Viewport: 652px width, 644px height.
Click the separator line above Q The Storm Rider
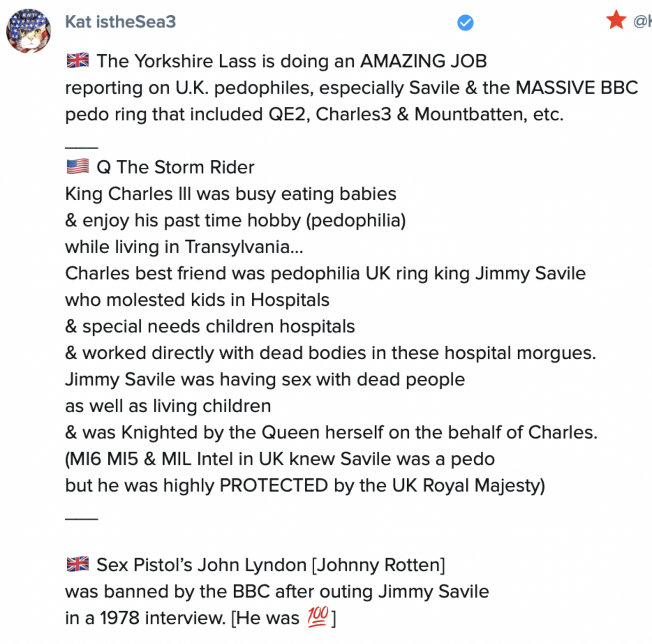coord(81,147)
